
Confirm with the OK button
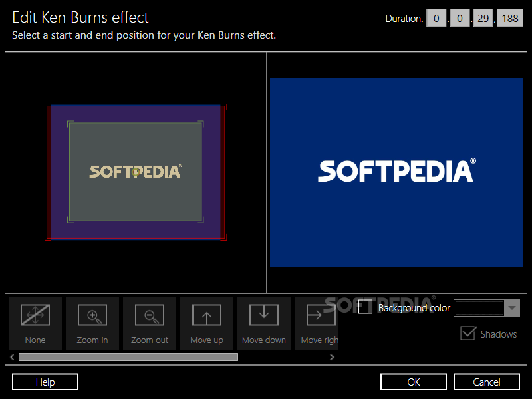(414, 382)
